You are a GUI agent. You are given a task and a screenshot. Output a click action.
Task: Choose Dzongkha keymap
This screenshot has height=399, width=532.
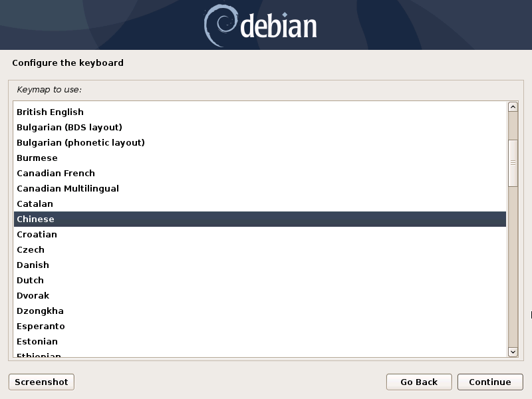[x=260, y=311]
